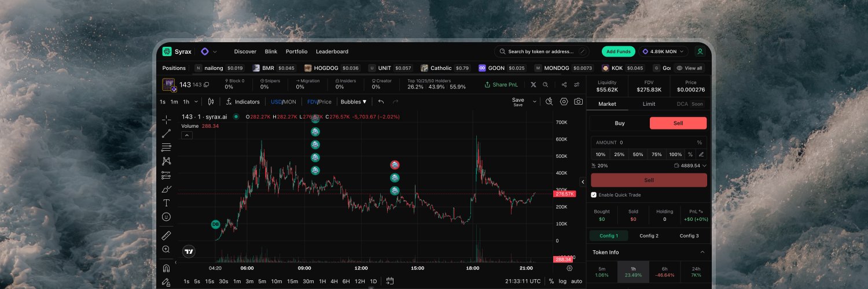
Task: Toggle the percent amount unit button
Action: (690, 154)
